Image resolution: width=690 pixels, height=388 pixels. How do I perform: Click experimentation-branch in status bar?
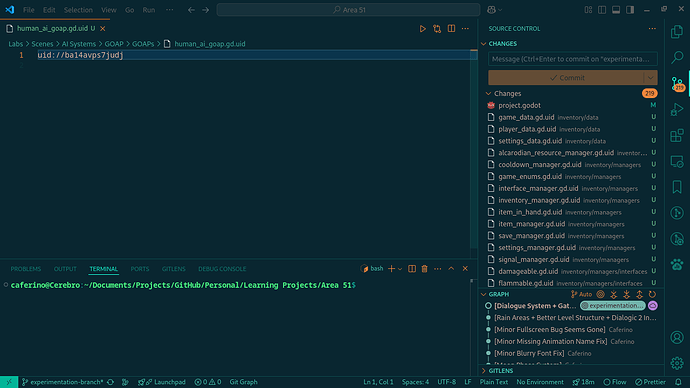[x=62, y=382]
